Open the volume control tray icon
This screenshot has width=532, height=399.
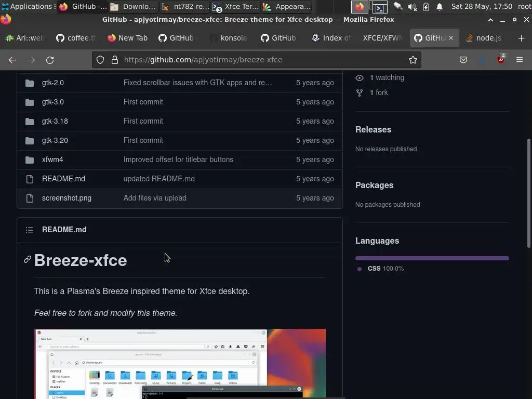412,7
